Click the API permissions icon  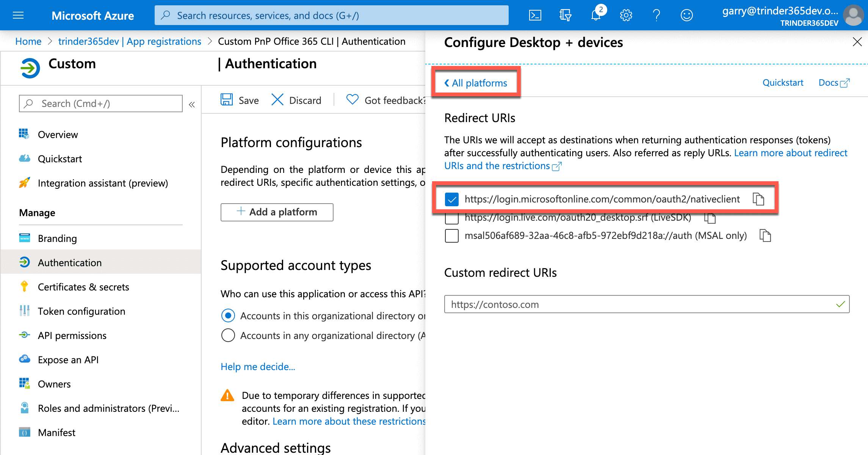(x=24, y=335)
